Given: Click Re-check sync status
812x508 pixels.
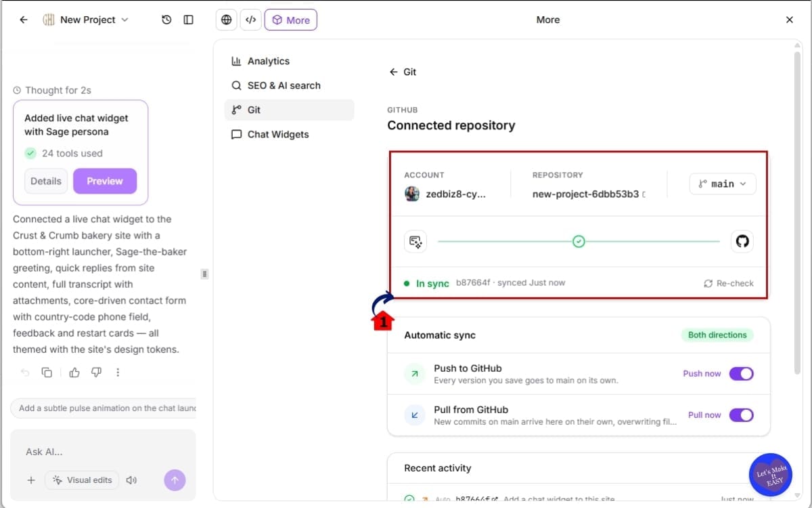Looking at the screenshot, I should click(x=729, y=283).
